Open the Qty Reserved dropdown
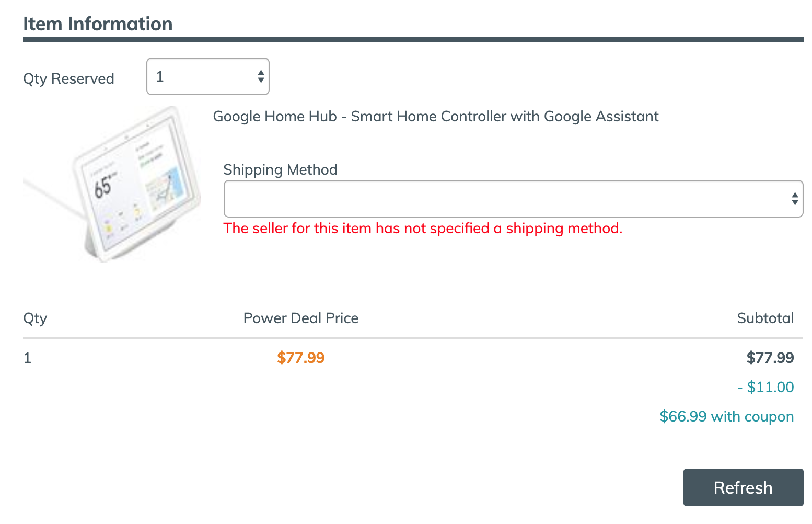The width and height of the screenshot is (812, 524). click(x=207, y=76)
